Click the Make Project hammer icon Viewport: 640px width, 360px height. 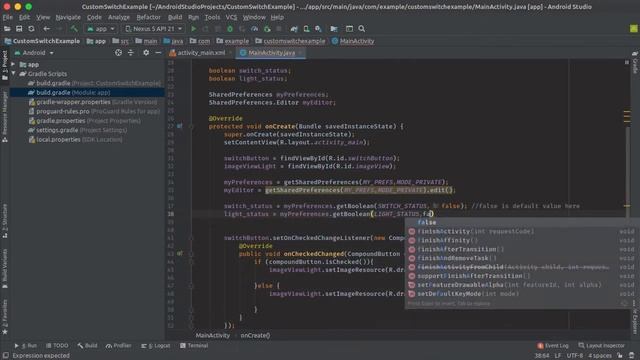pyautogui.click(x=74, y=29)
